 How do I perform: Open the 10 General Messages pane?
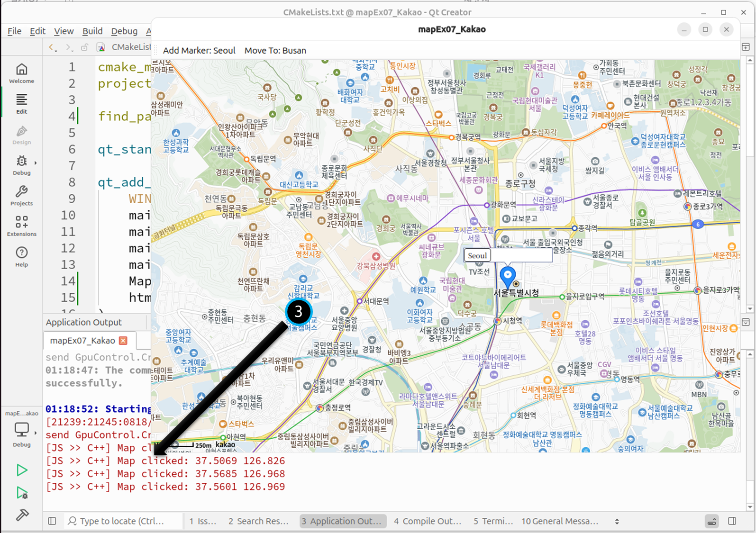click(560, 521)
